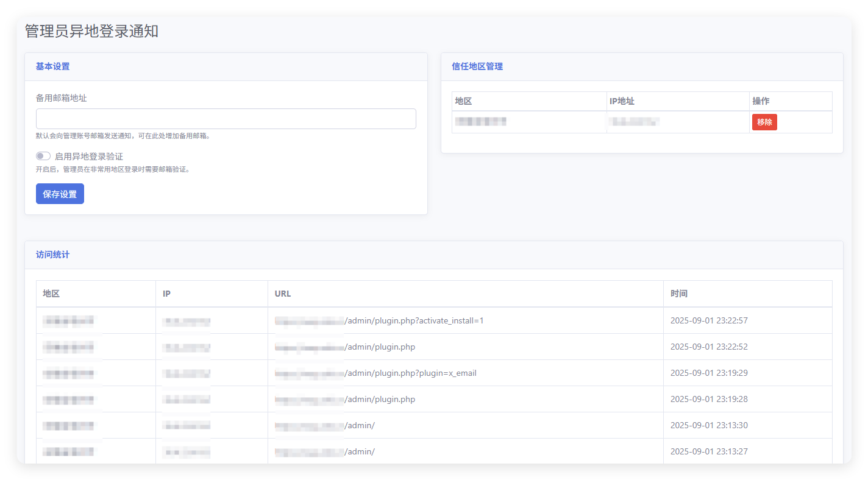Select the 基本设置 panel header

pos(226,67)
